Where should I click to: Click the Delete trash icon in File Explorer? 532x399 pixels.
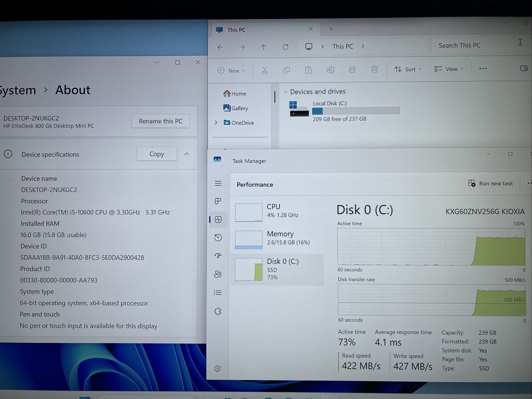click(x=374, y=69)
